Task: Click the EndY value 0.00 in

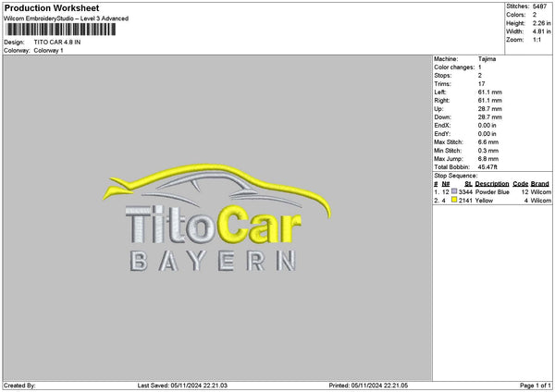Action: [x=487, y=134]
